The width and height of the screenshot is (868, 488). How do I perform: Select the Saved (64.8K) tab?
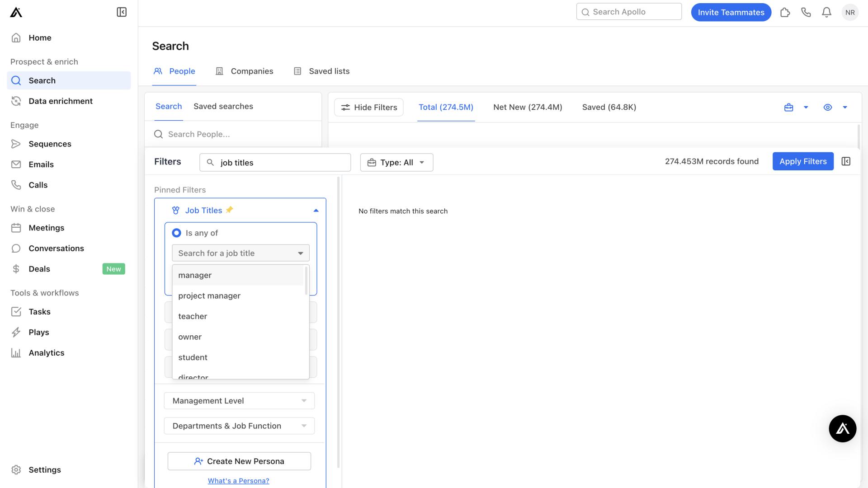pos(609,108)
